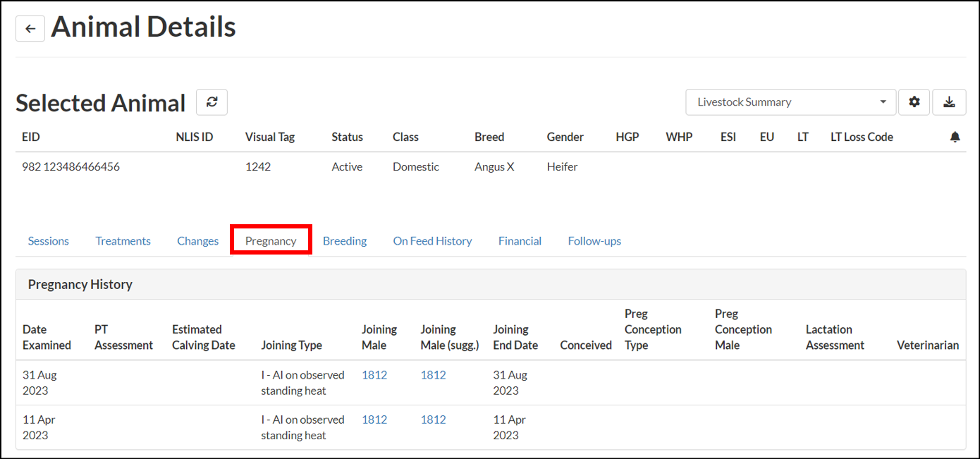The height and width of the screenshot is (459, 980).
Task: Expand the Livestock Summary dropdown
Action: [790, 102]
